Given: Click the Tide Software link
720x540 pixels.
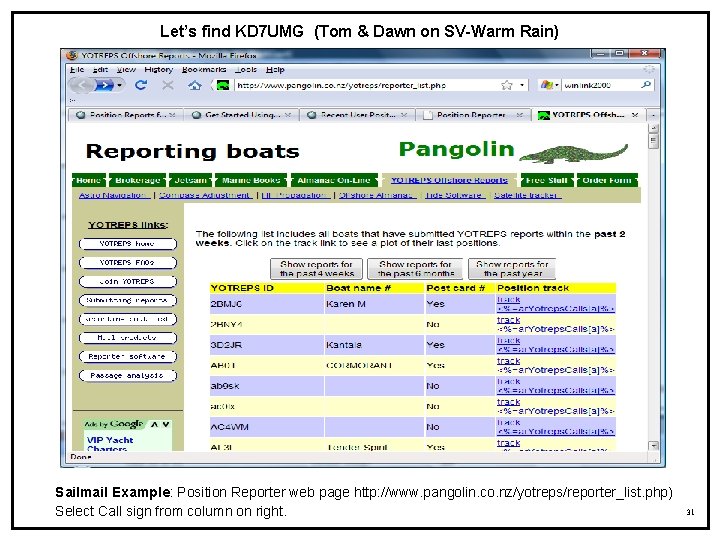Looking at the screenshot, I should tap(455, 195).
